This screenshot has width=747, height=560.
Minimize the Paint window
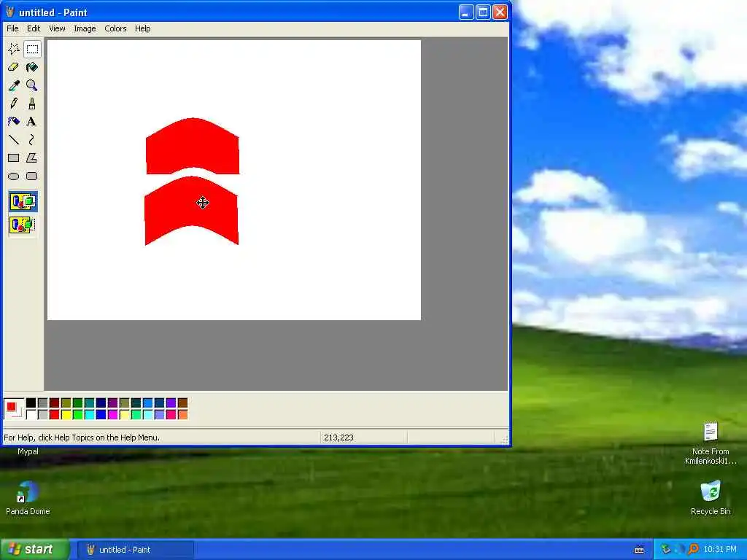tap(466, 12)
